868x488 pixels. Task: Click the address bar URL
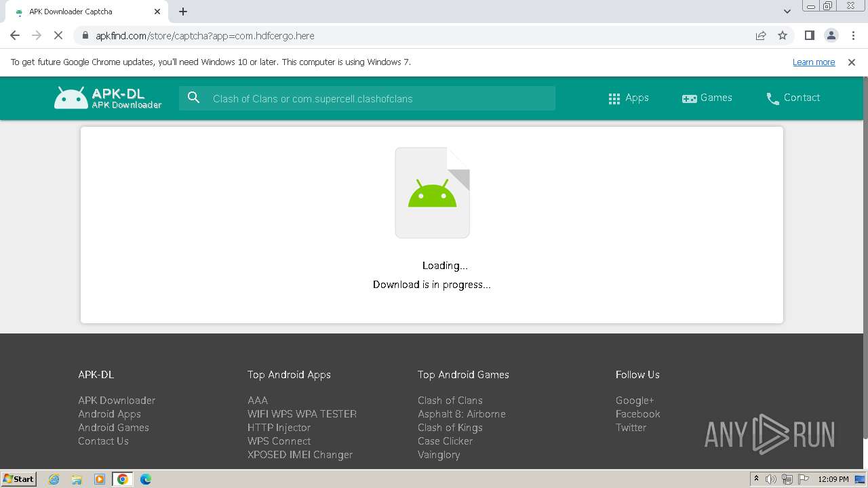point(205,35)
